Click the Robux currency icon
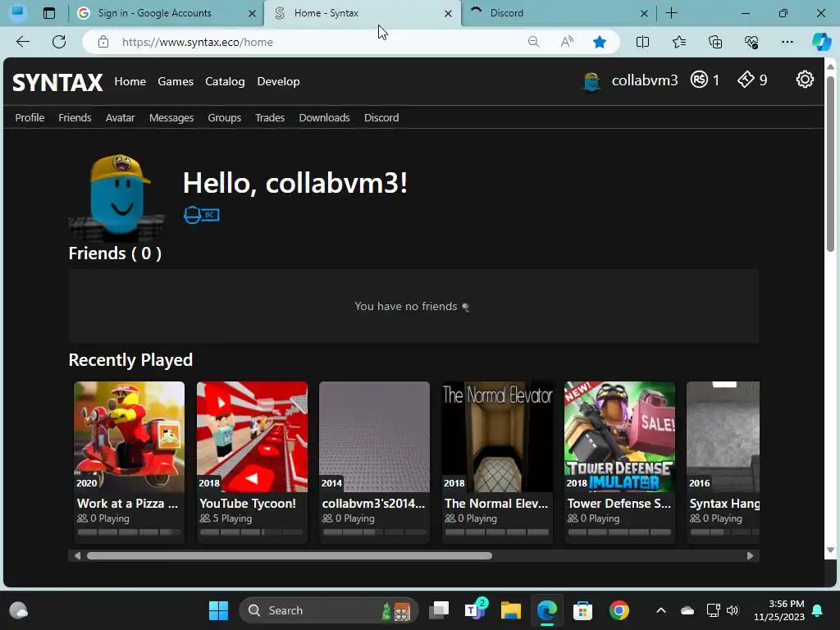Screen dimensions: 840x630 pos(699,80)
